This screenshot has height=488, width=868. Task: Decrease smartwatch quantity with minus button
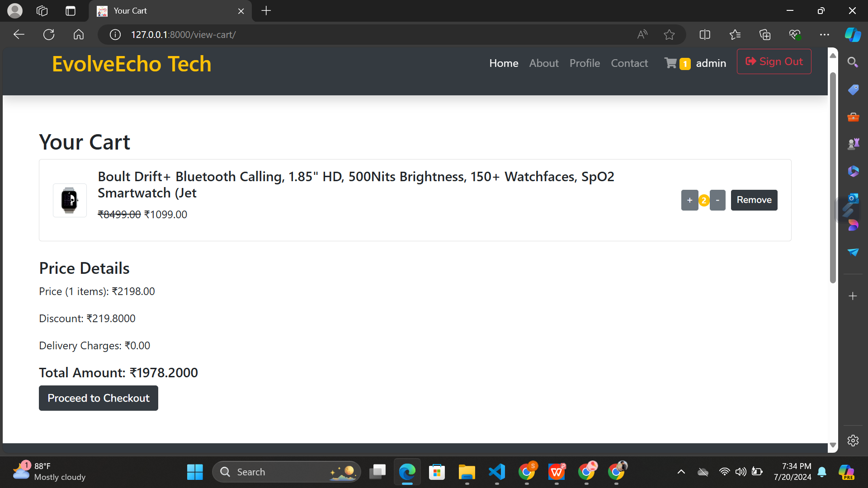pos(717,200)
